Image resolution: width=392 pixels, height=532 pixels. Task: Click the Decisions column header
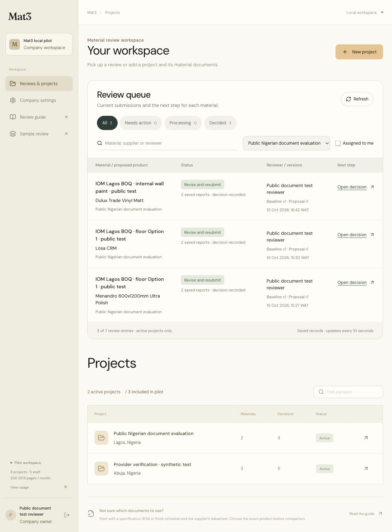click(x=285, y=414)
